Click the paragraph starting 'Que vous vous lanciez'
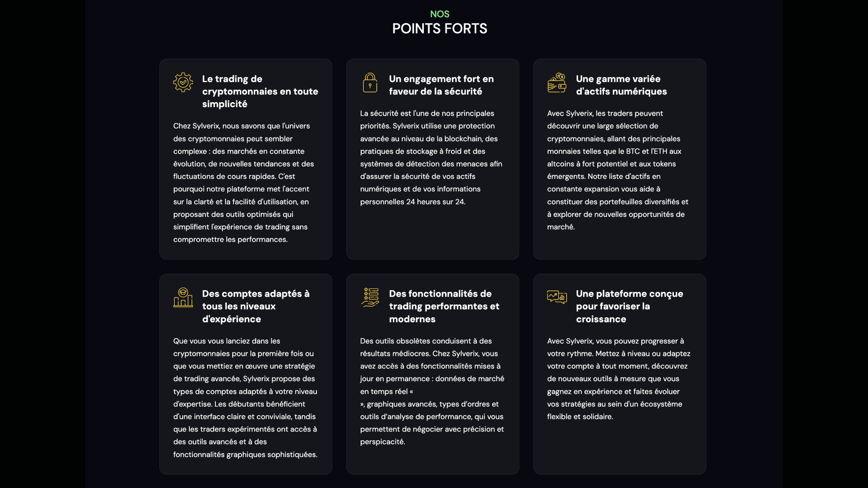Image resolution: width=868 pixels, height=488 pixels. [245, 398]
